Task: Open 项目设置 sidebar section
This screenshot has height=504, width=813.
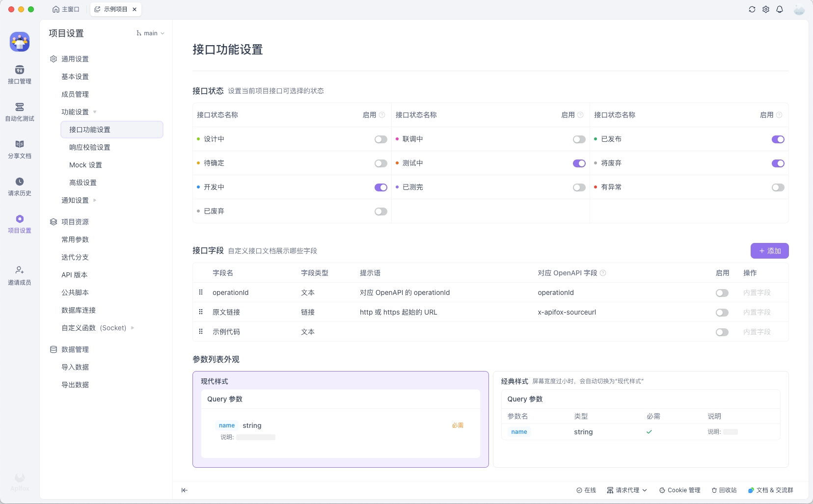Action: 20,224
